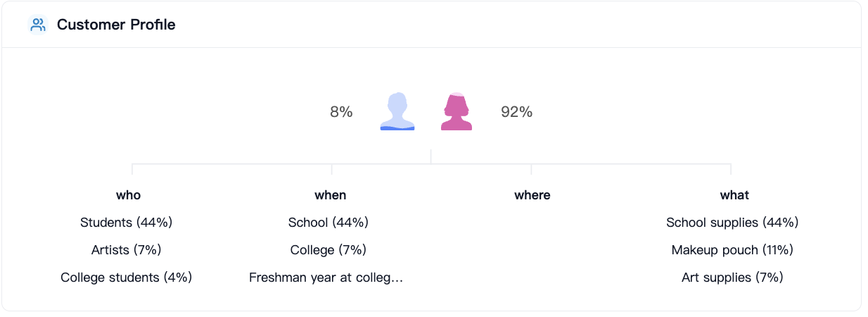Image resolution: width=868 pixels, height=317 pixels.
Task: Click School (44%) under when
Action: [328, 223]
